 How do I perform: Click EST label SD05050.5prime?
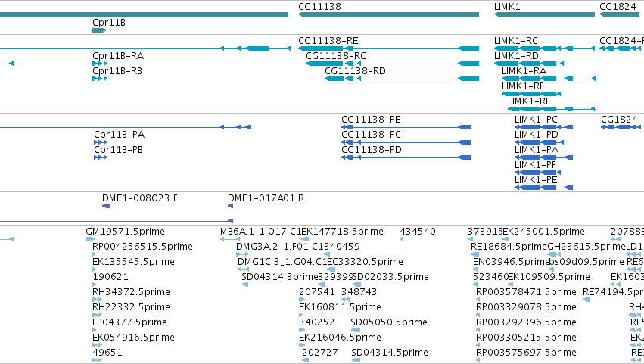(x=389, y=322)
